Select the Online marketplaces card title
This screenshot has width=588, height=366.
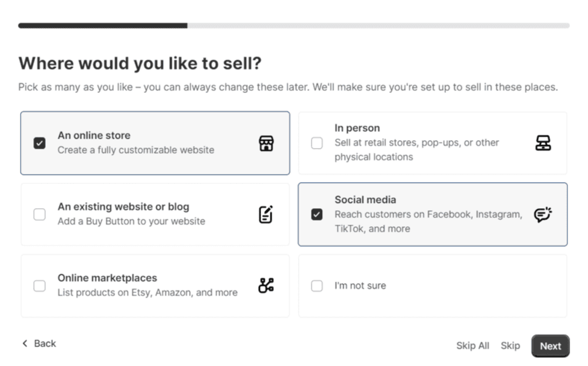coord(107,278)
